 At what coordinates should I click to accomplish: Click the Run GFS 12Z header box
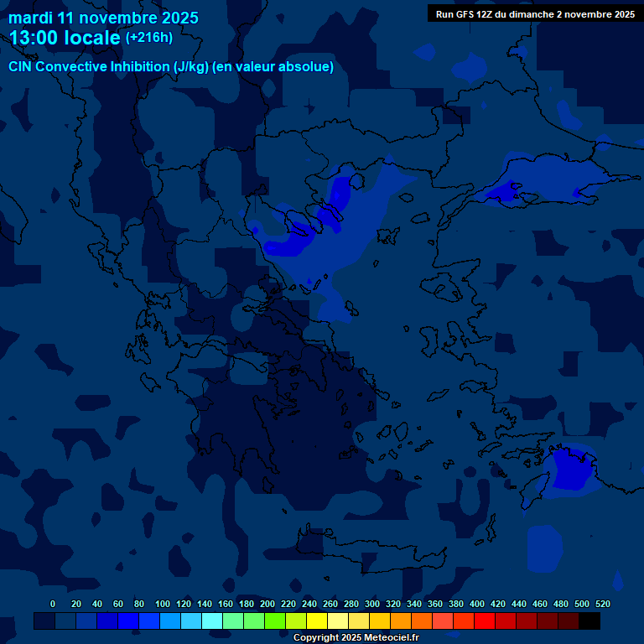coord(535,14)
